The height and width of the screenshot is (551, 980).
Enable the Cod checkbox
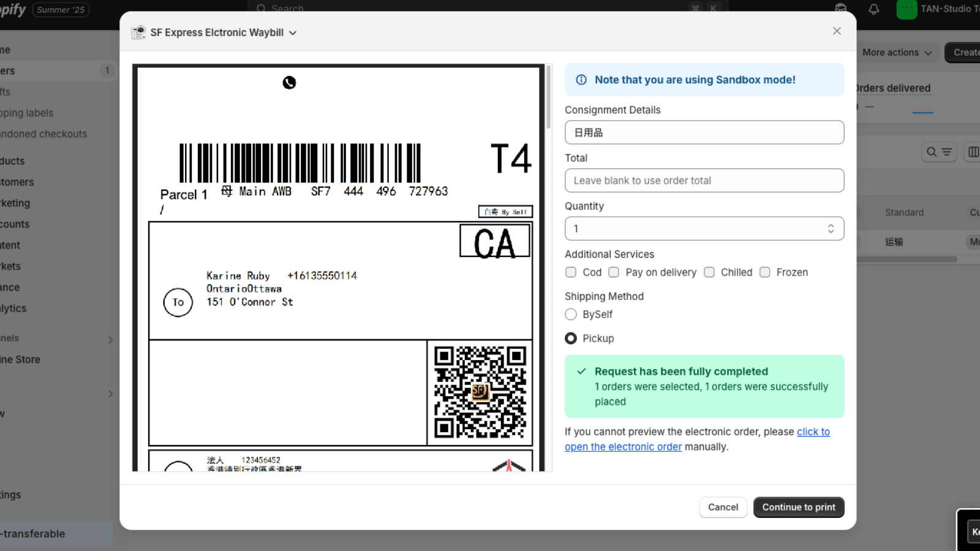[571, 272]
